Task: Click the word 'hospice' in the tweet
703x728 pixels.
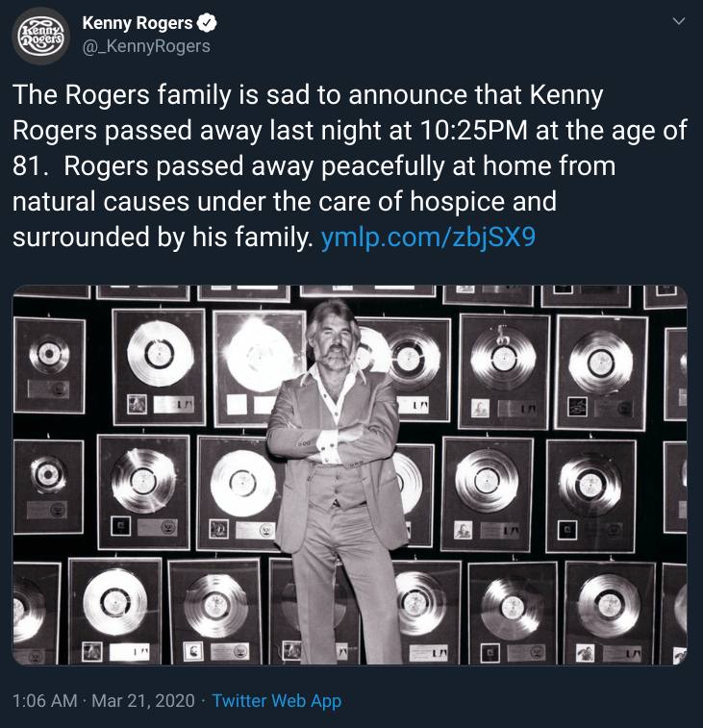Action: 458,202
